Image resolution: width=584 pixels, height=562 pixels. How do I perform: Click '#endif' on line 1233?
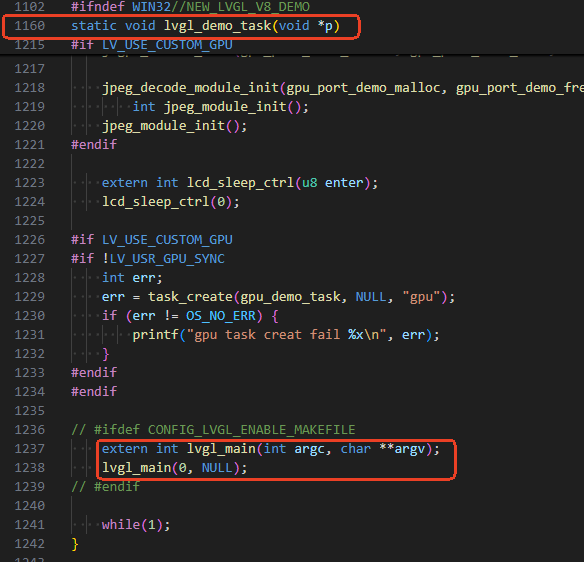tap(94, 373)
